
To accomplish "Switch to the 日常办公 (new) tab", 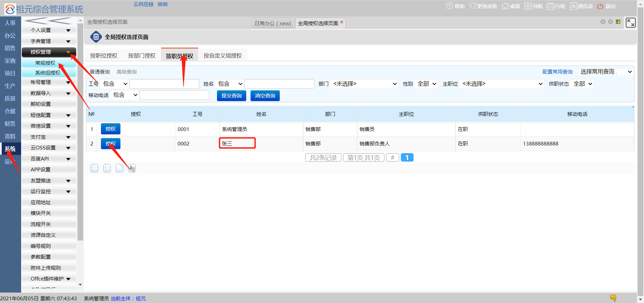I will coord(273,23).
